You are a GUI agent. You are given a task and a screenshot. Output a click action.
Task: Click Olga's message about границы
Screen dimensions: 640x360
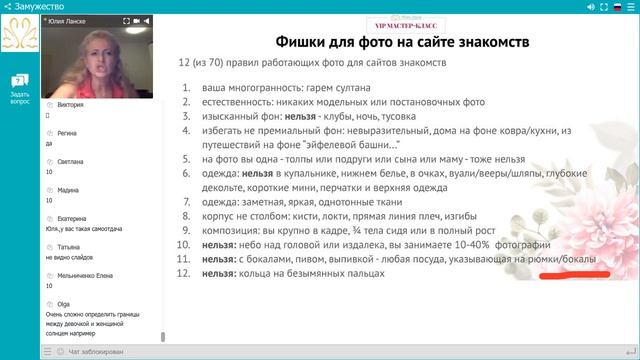[x=93, y=324]
